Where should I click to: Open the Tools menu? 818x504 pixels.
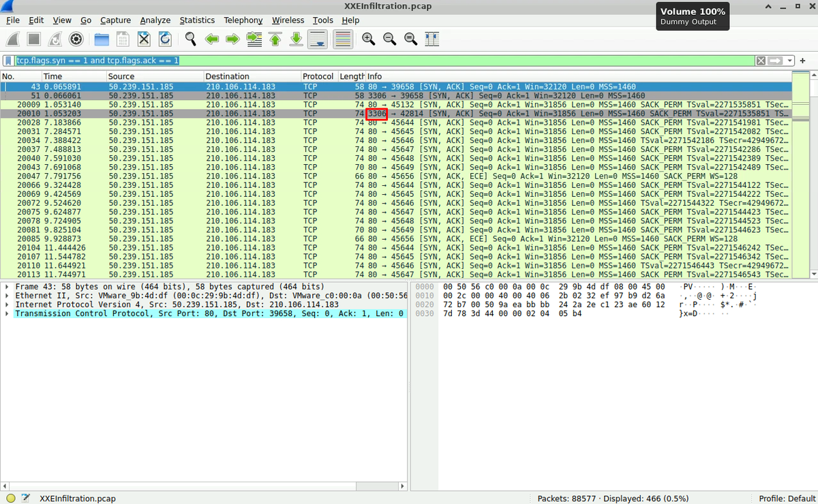pyautogui.click(x=323, y=20)
